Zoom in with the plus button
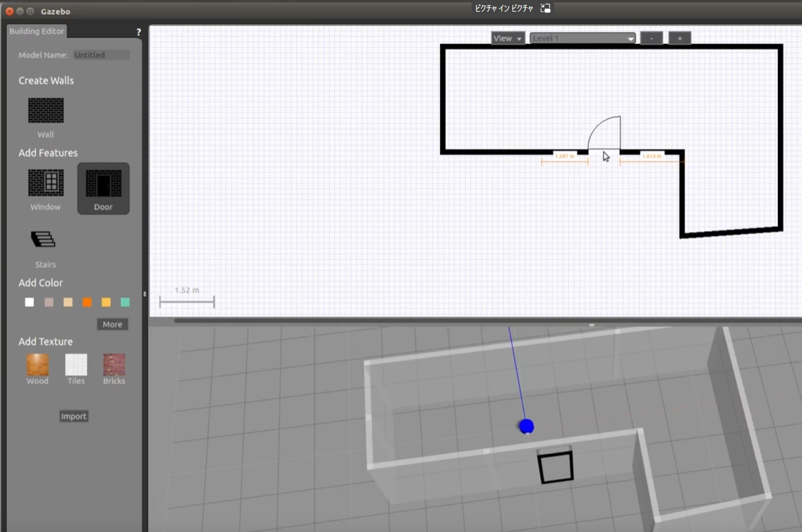The width and height of the screenshot is (802, 532). coord(679,38)
